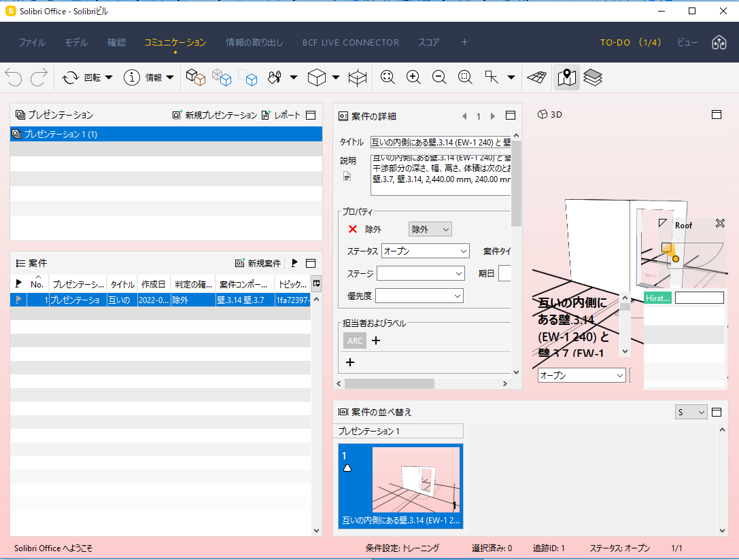Open the 除外 dropdown in properties
Image resolution: width=739 pixels, height=560 pixels.
(430, 230)
